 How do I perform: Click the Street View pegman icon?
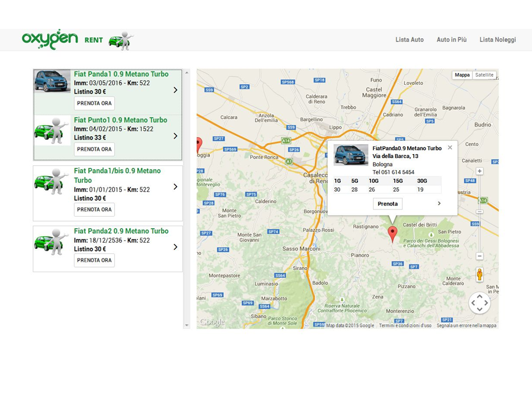[x=479, y=274]
